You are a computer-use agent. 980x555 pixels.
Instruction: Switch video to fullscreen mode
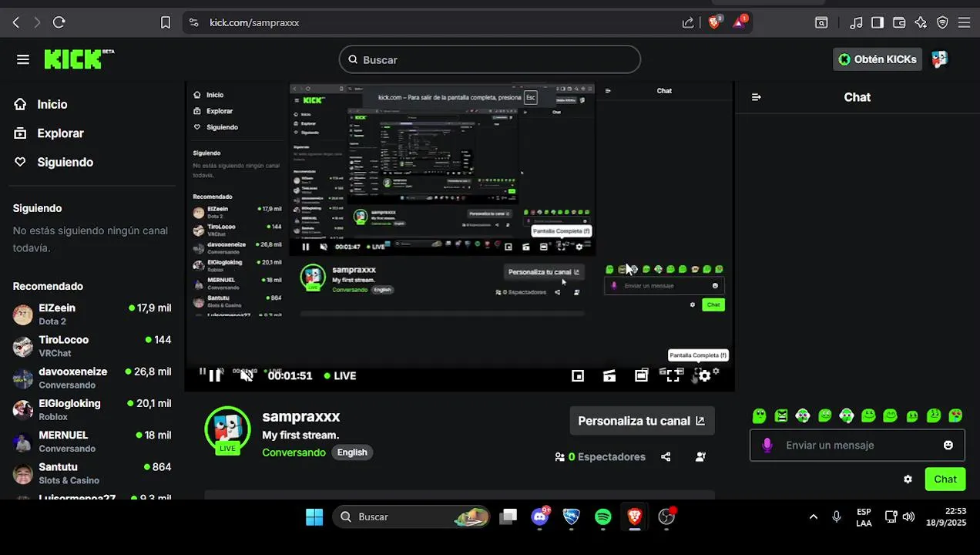[x=673, y=375]
